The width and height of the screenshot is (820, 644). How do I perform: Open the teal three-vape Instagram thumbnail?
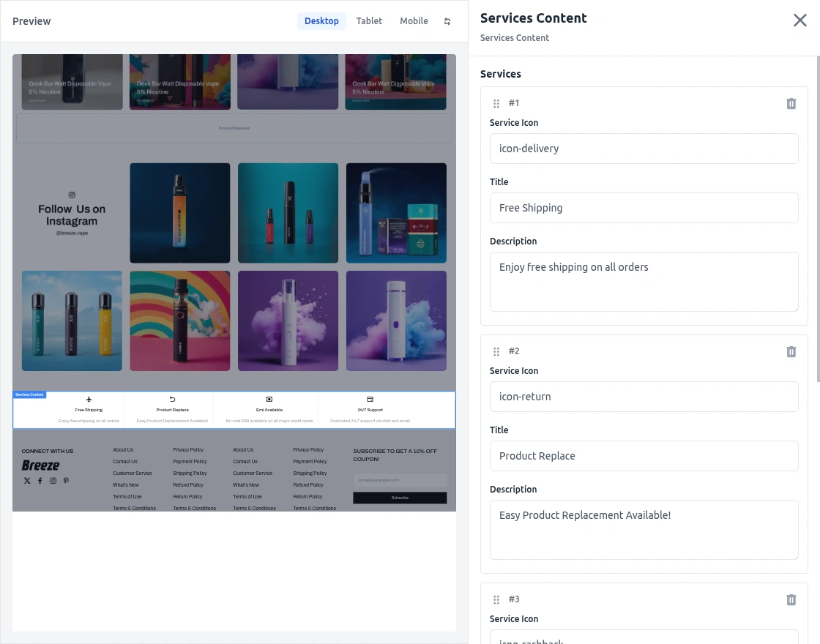(288, 213)
